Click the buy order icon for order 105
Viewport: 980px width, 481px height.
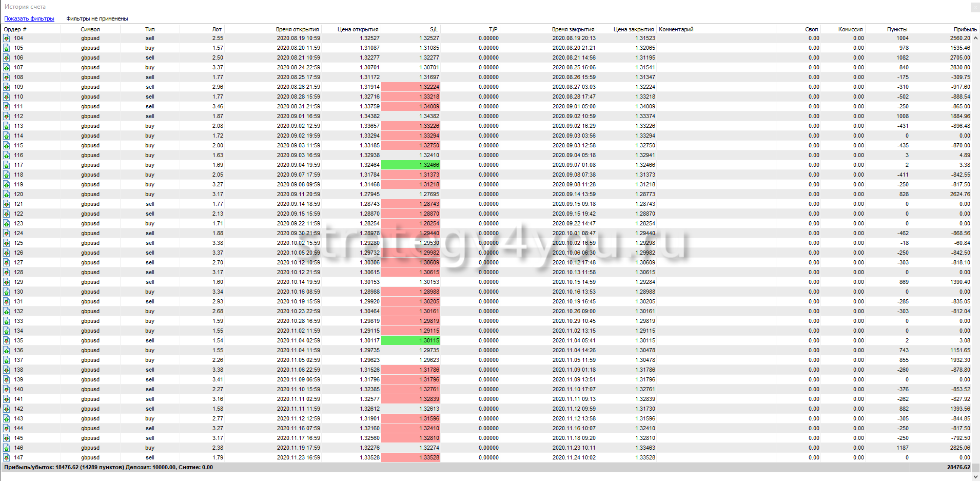[7, 48]
